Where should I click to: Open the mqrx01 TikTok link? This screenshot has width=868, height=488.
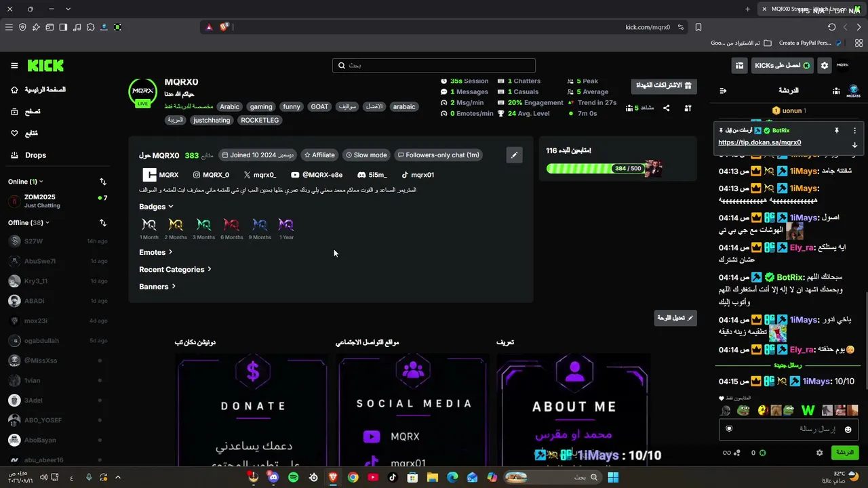[418, 175]
